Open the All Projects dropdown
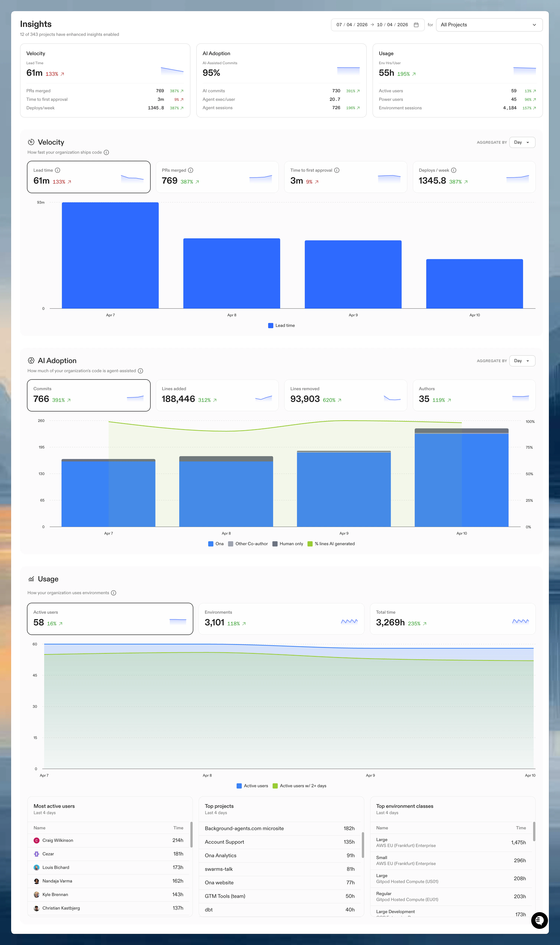Viewport: 560px width, 945px height. click(489, 25)
